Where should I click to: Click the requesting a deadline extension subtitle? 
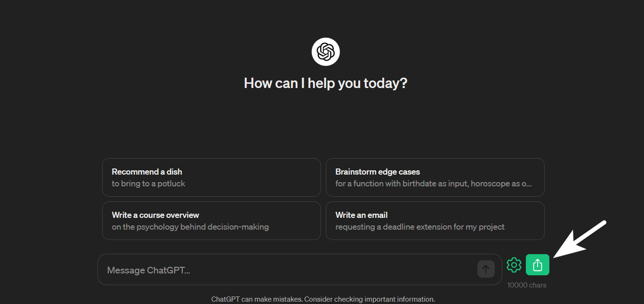pos(420,227)
